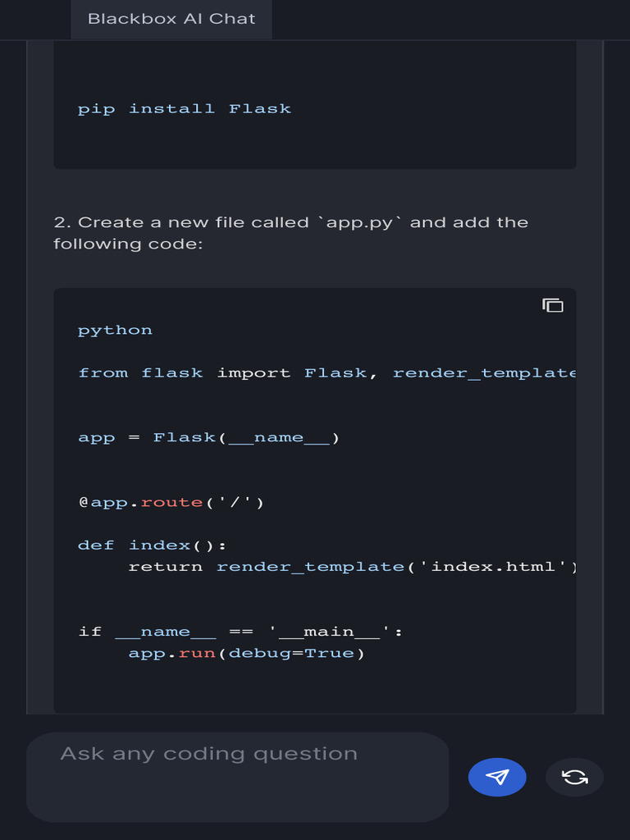Screen dimensions: 630x840
Task: Click the 'def index():' line
Action: pos(152,545)
